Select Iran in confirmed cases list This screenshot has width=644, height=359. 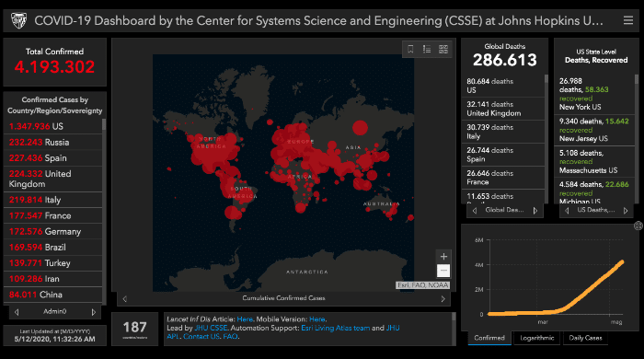[52, 279]
